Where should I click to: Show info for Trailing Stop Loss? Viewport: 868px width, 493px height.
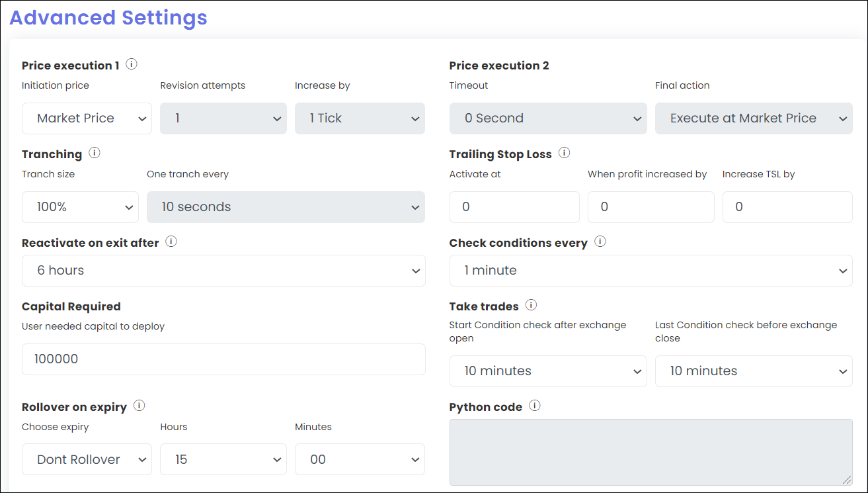tap(564, 153)
